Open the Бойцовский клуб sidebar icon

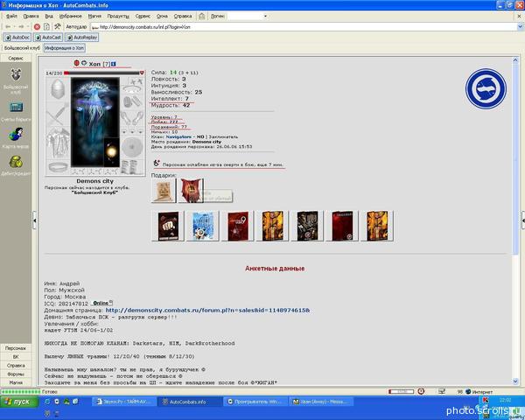coord(16,74)
